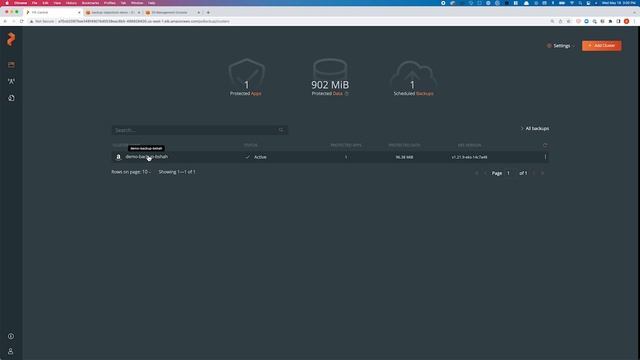Click the bookmark star in the address bar
640x360 pixels.
point(568,21)
